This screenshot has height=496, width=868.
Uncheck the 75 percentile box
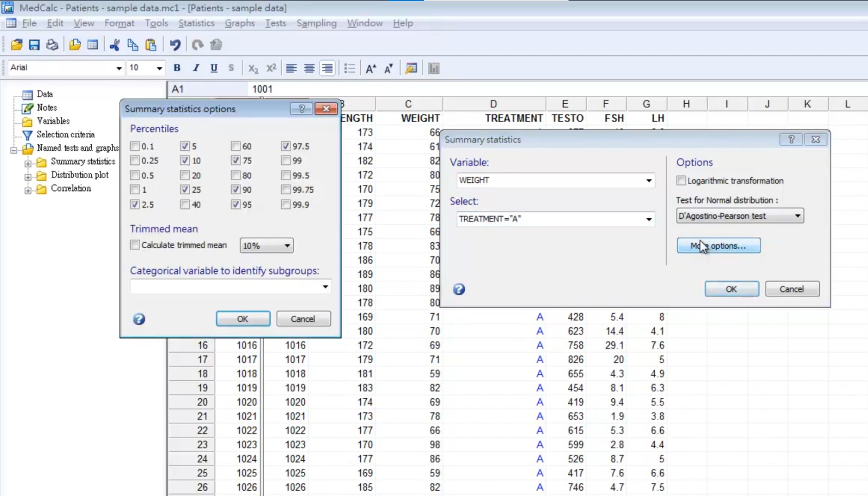(235, 160)
